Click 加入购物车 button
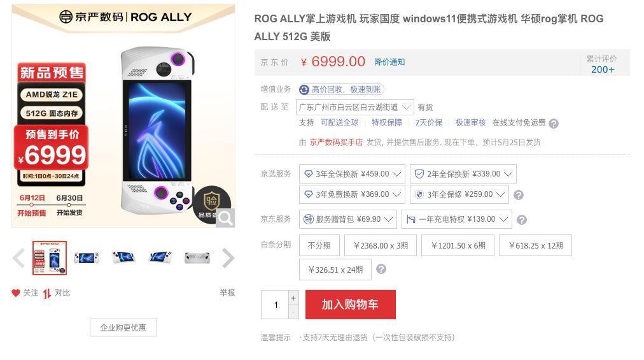 [351, 305]
